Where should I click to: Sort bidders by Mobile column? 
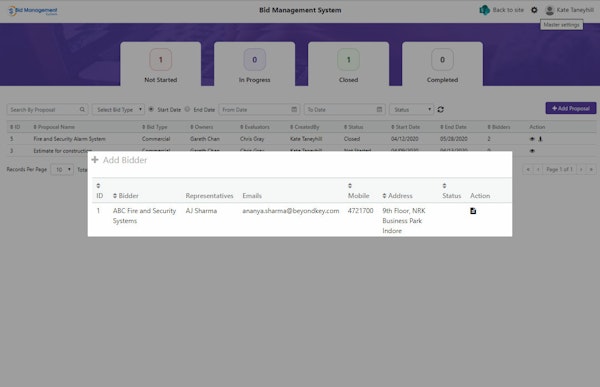pos(350,186)
